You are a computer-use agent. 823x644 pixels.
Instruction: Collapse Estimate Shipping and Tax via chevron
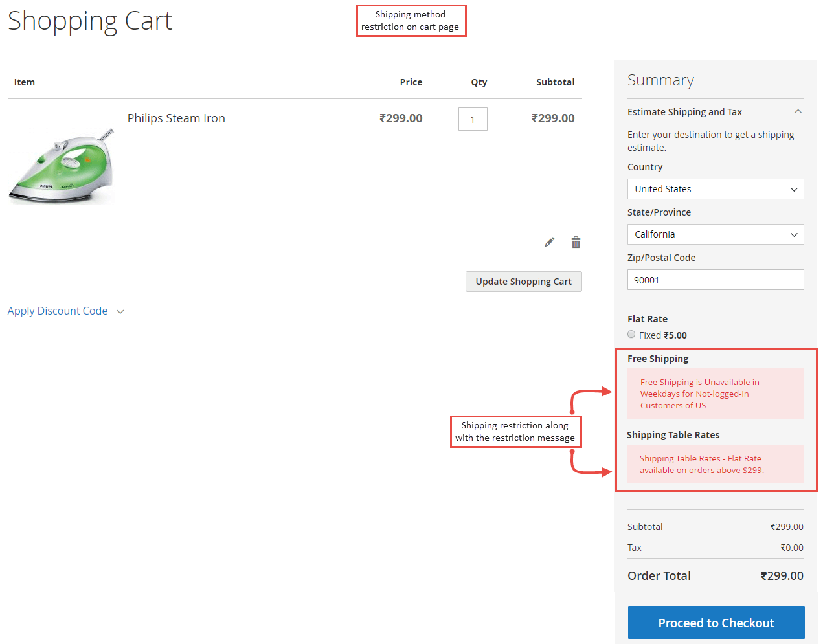(797, 111)
